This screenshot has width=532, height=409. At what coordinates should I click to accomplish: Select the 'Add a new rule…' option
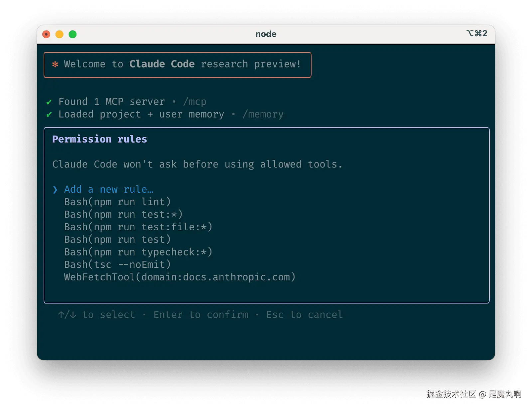coord(108,189)
